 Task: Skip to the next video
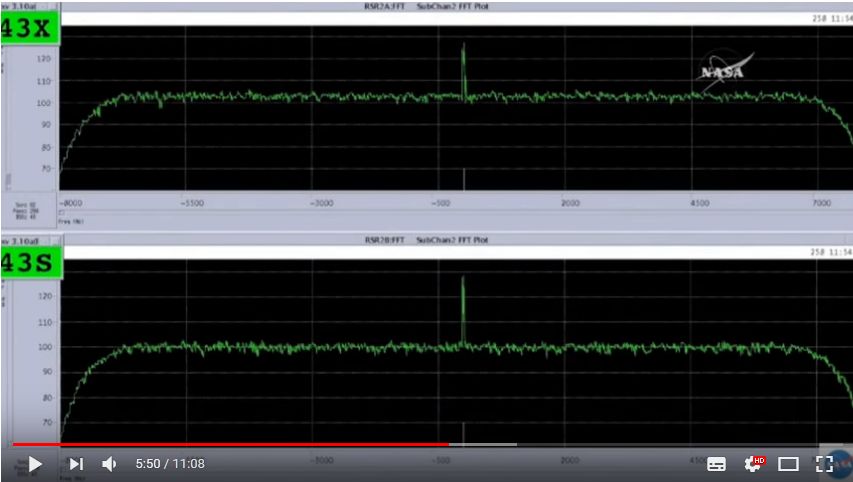(76, 464)
